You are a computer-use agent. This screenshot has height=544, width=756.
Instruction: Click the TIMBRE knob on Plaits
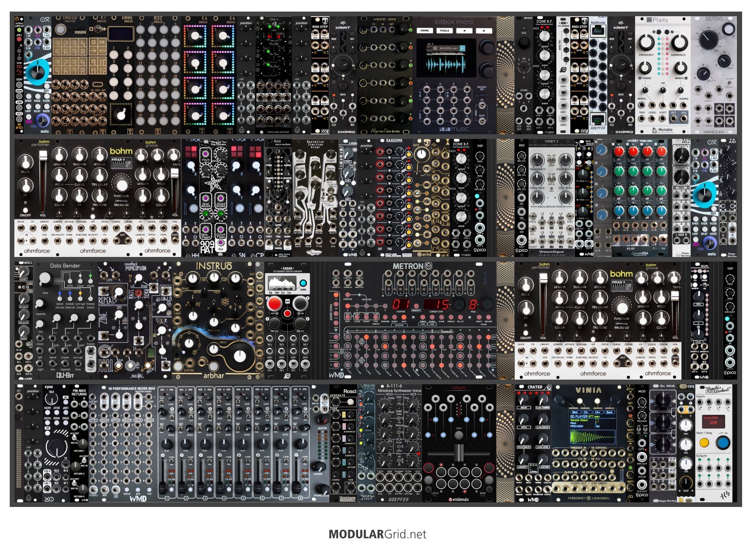pos(646,68)
